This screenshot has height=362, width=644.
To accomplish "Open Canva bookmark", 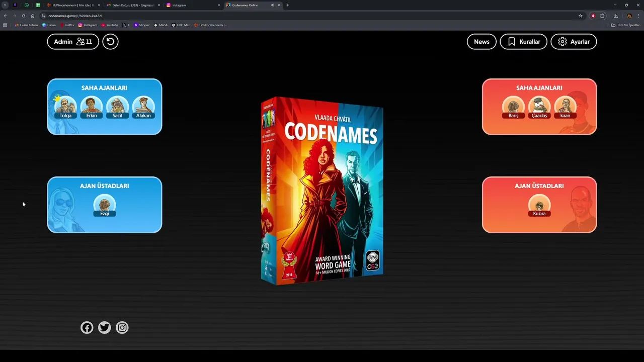I will coord(49,25).
